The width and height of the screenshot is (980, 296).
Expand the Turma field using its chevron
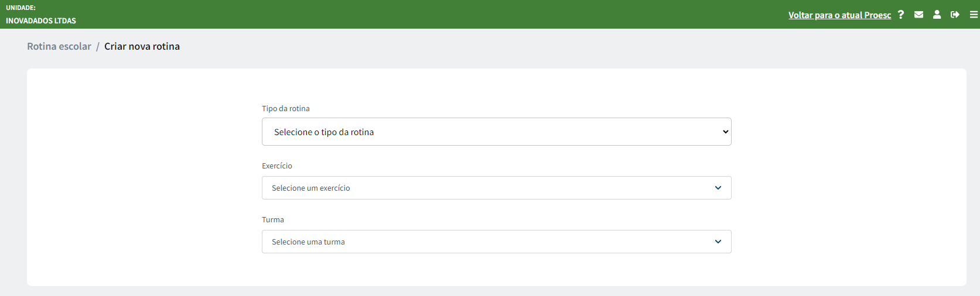point(718,242)
